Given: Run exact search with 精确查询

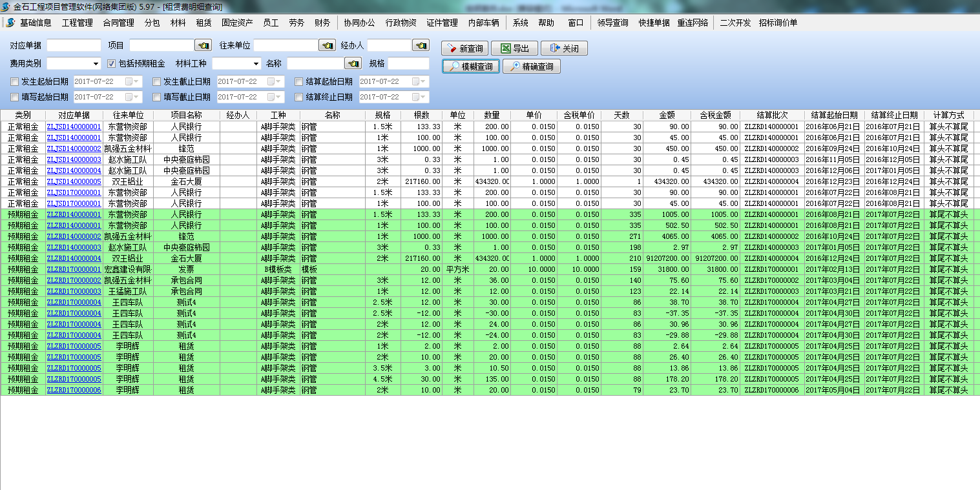Looking at the screenshot, I should pos(532,66).
